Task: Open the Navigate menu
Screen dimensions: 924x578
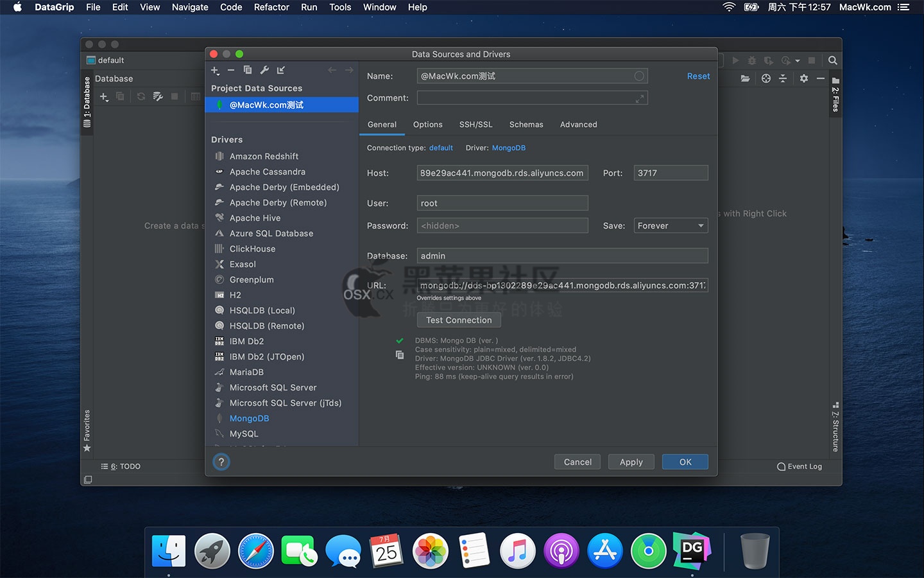Action: click(x=190, y=7)
